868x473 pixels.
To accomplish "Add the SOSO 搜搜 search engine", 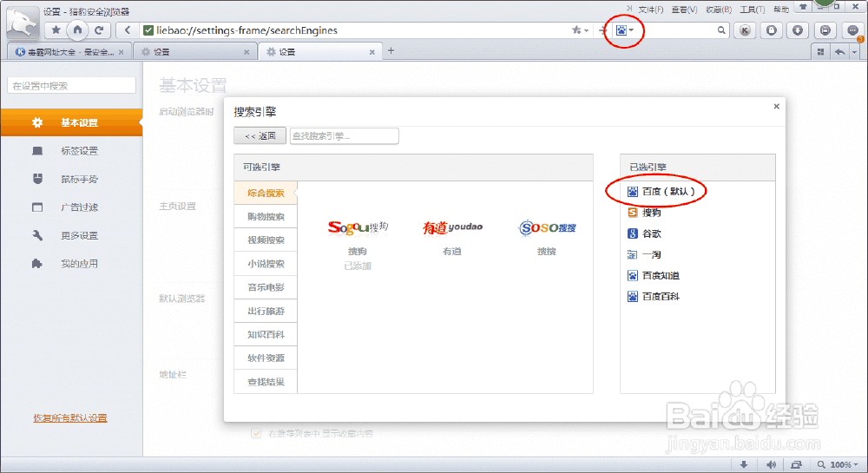I will click(547, 227).
